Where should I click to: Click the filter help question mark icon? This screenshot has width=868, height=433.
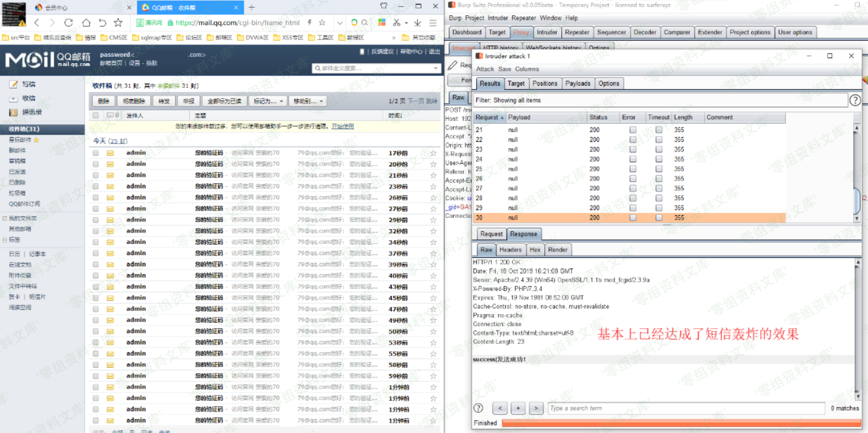click(854, 100)
